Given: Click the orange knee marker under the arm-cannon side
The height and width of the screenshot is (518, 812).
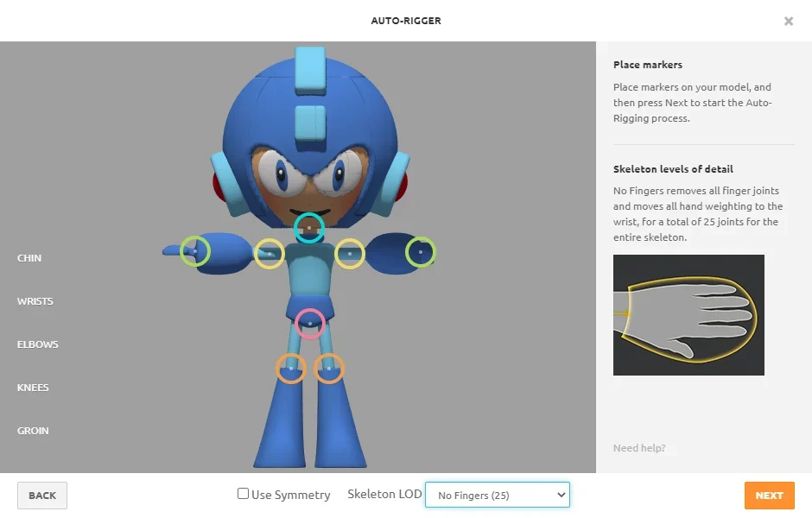Looking at the screenshot, I should [x=329, y=369].
